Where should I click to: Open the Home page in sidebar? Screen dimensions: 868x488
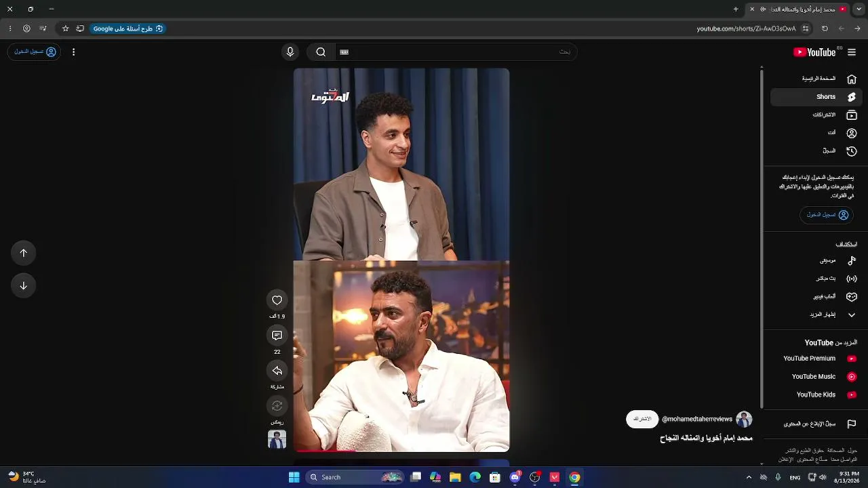click(x=816, y=79)
